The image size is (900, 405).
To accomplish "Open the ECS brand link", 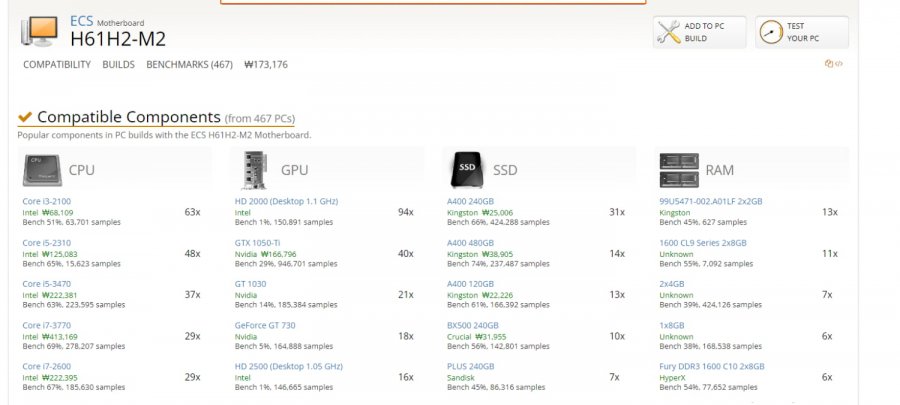I will [82, 21].
